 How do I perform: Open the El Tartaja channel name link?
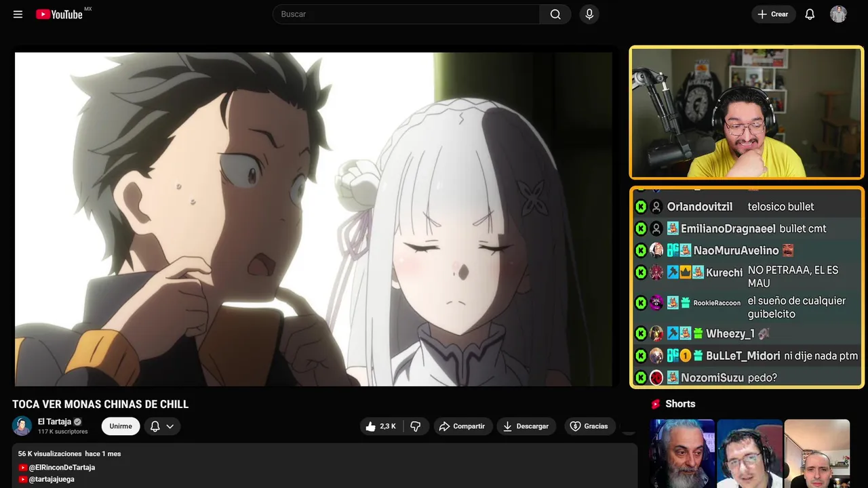point(54,422)
